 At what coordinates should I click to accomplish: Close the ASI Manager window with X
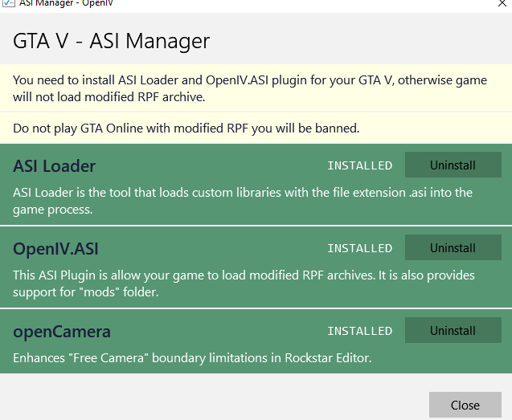click(x=502, y=3)
